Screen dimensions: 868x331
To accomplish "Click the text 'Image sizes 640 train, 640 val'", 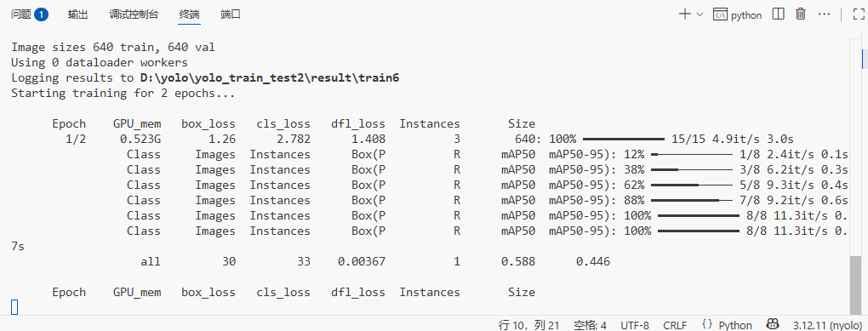I will 113,48.
